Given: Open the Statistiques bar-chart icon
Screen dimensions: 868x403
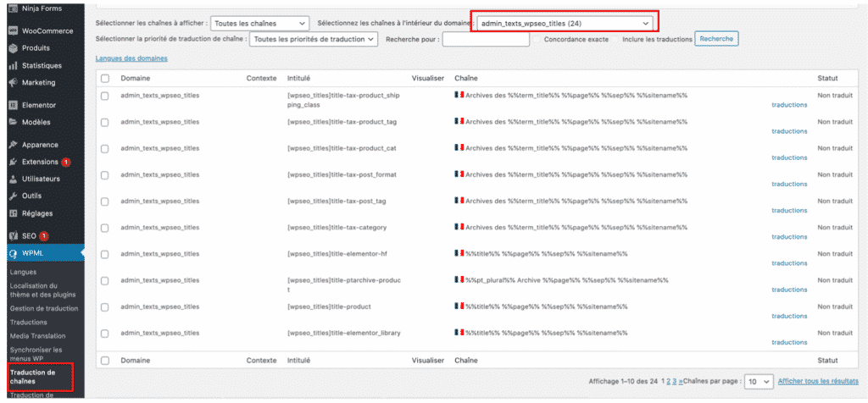Looking at the screenshot, I should 13,66.
